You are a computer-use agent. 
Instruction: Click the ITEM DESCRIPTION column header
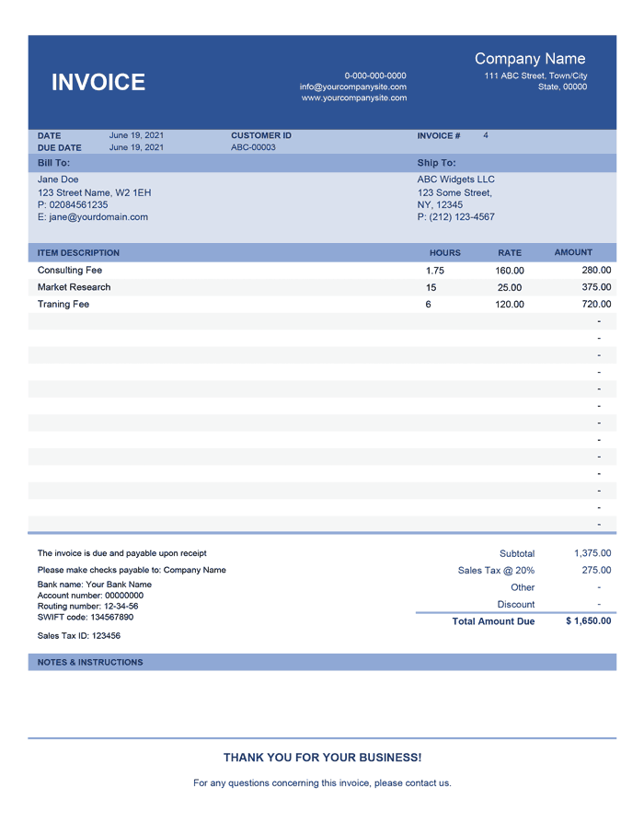coord(78,252)
